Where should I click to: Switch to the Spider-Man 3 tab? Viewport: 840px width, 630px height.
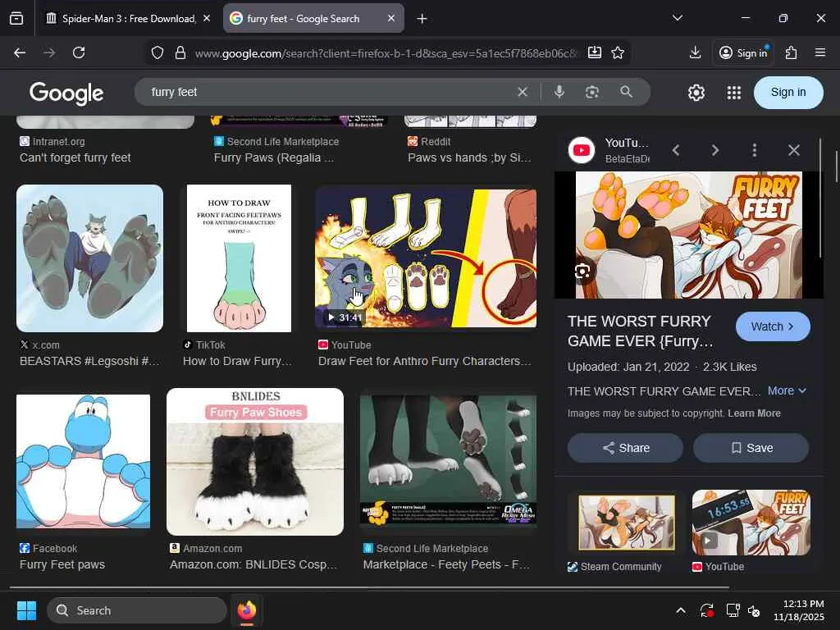[x=129, y=19]
